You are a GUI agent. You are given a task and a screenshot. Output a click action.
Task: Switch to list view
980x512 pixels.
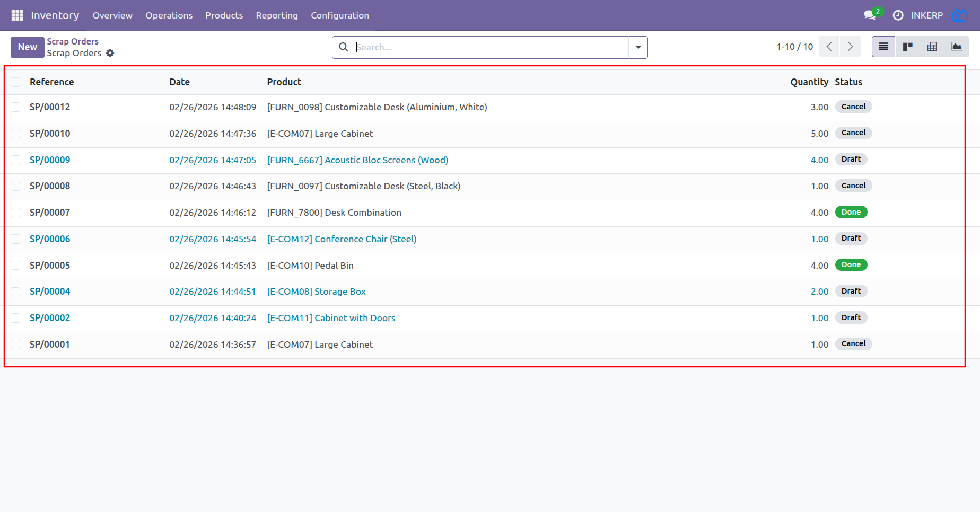(x=883, y=47)
